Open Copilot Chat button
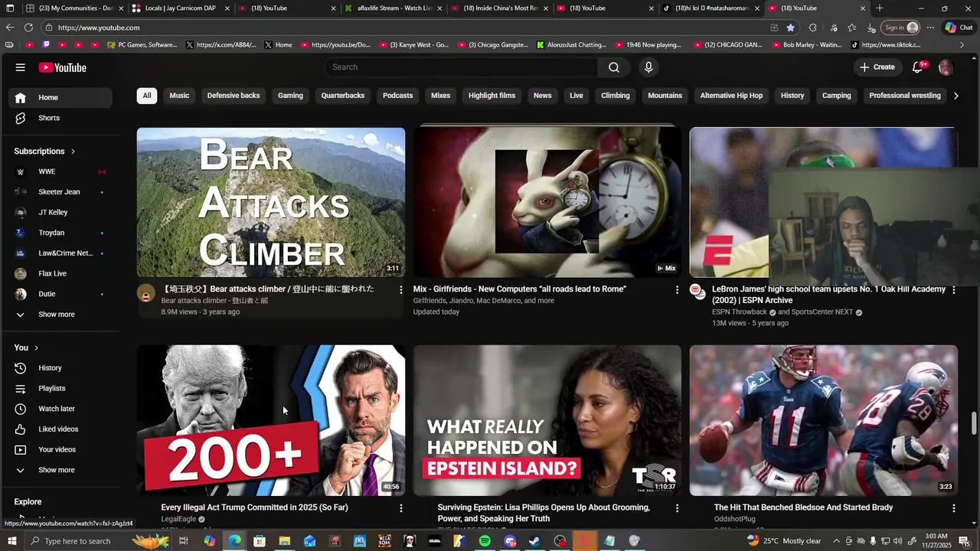 [959, 28]
